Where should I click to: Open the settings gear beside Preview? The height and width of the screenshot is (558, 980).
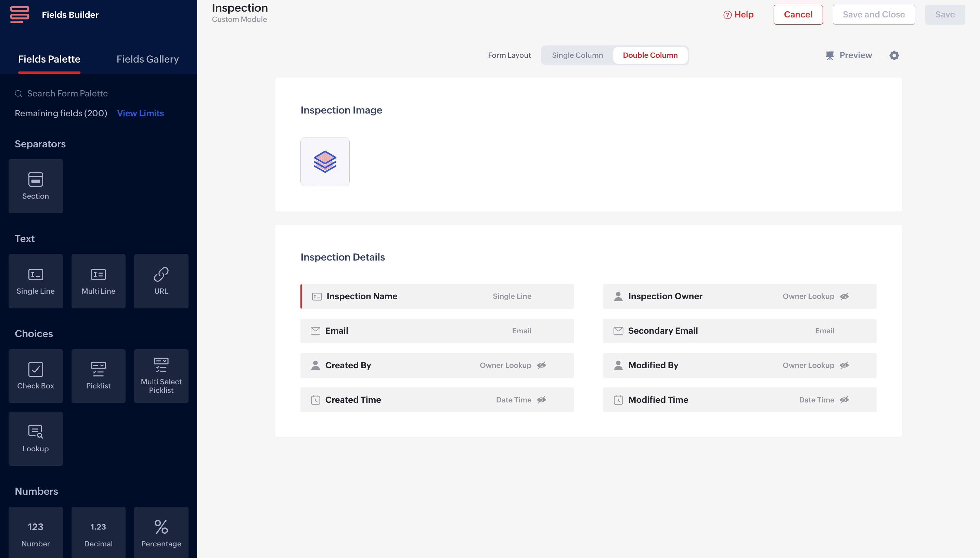894,55
